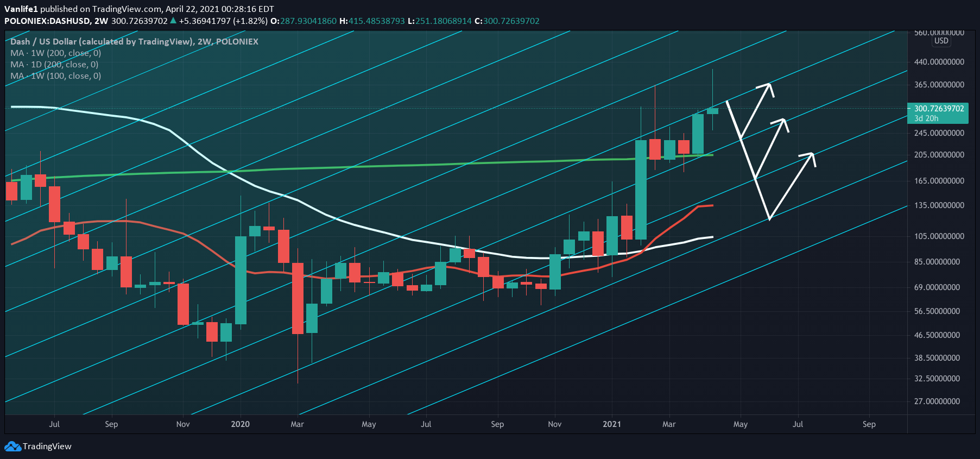Click the 135.00000000 price axis label
The width and height of the screenshot is (980, 459).
click(x=939, y=205)
